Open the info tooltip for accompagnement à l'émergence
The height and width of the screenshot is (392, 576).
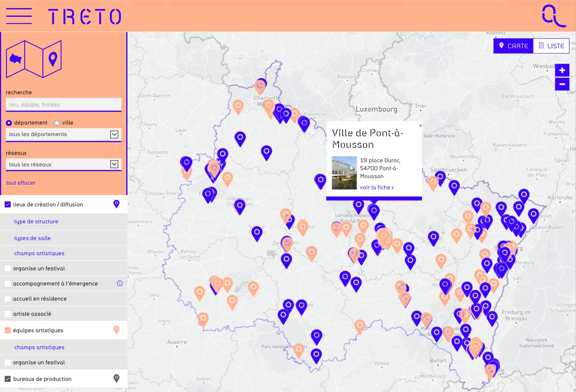120,283
